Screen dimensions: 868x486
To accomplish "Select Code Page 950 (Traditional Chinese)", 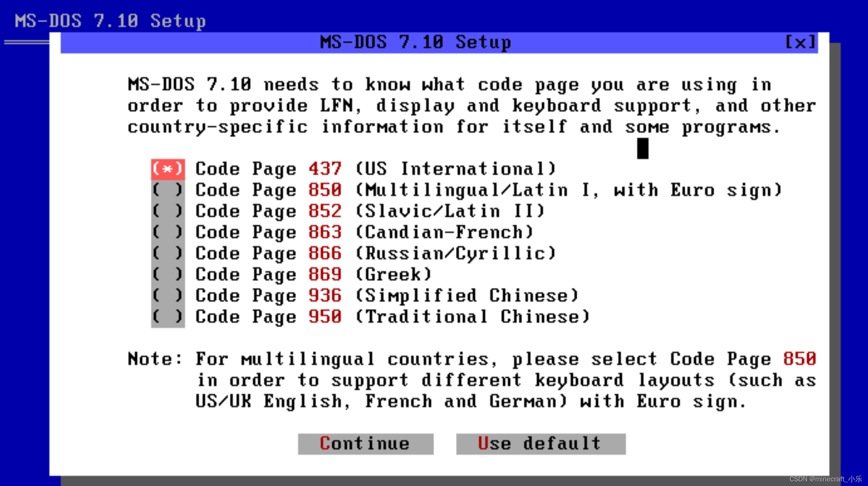I will [x=168, y=316].
